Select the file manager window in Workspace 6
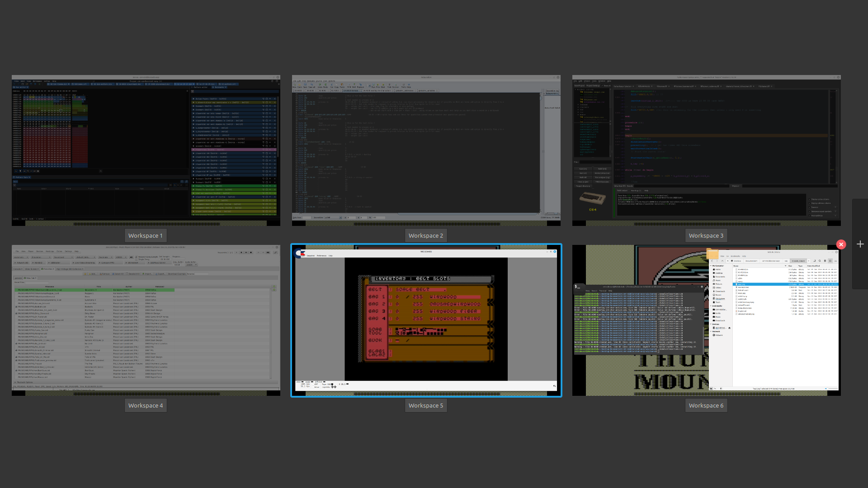 pyautogui.click(x=774, y=320)
